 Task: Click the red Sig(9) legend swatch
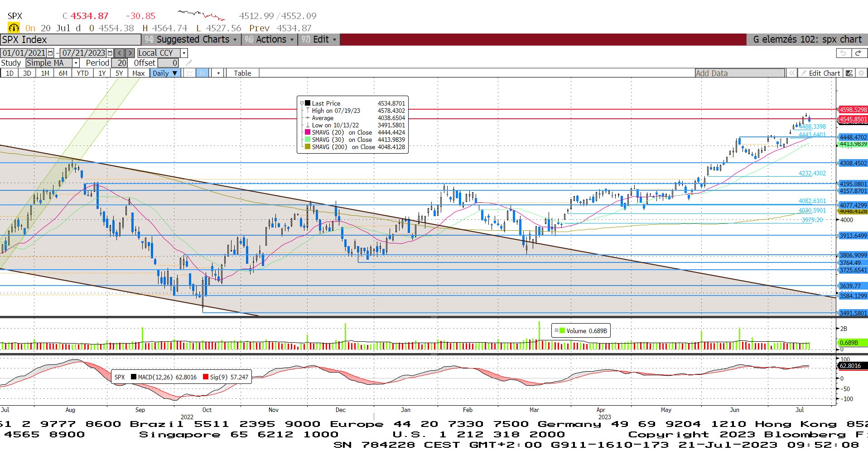[x=206, y=377]
